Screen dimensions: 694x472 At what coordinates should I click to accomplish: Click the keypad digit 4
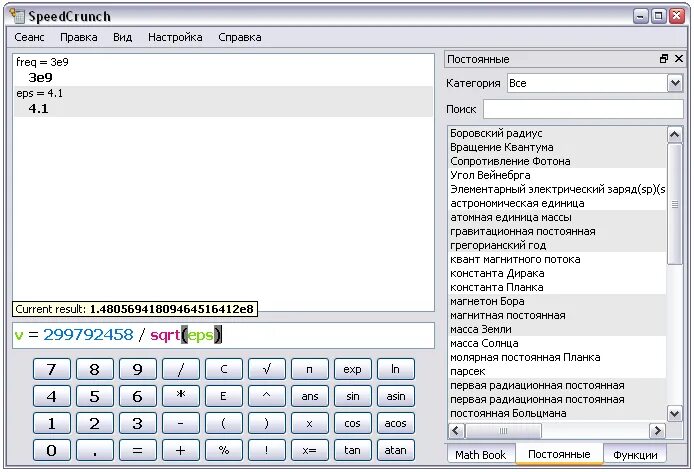pos(51,396)
